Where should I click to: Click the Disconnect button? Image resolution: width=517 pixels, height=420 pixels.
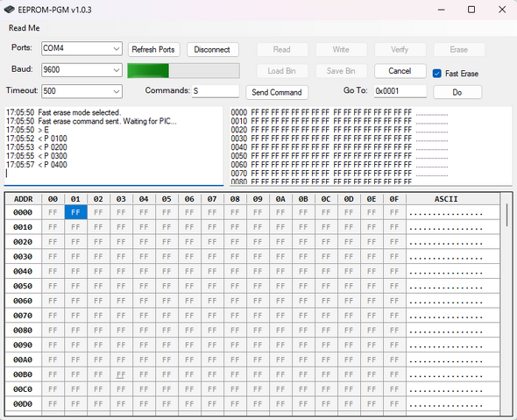[x=213, y=49]
